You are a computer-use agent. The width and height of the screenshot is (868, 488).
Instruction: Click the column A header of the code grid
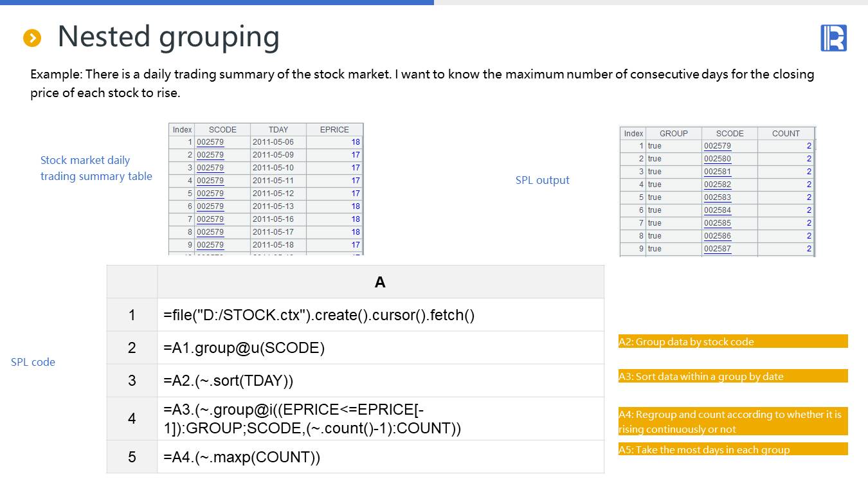(380, 282)
